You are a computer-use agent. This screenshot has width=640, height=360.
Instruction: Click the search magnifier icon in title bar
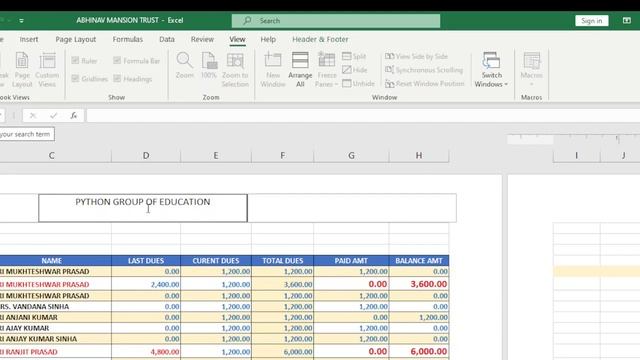(x=247, y=20)
